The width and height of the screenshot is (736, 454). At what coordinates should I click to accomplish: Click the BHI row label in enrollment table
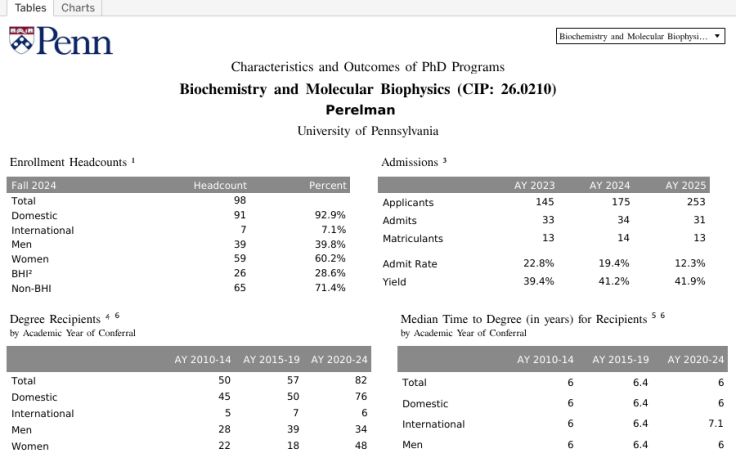pyautogui.click(x=22, y=273)
